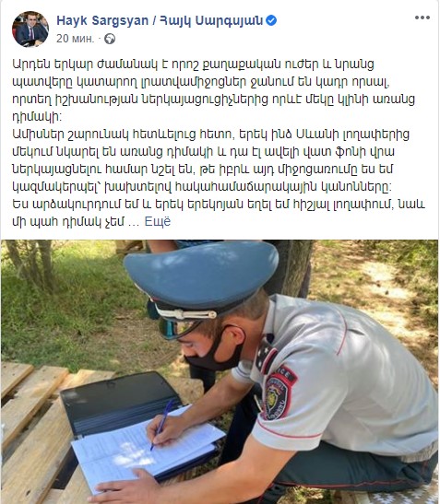Click the blue verified badge icon
This screenshot has height=504, width=440.
pos(271,20)
